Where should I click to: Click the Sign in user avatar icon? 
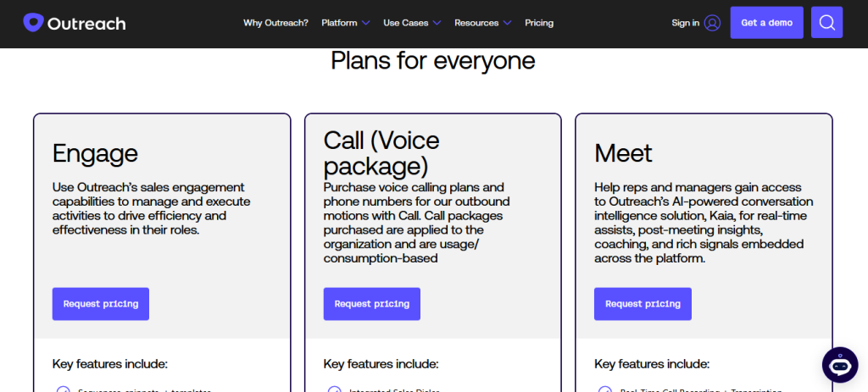coord(712,23)
